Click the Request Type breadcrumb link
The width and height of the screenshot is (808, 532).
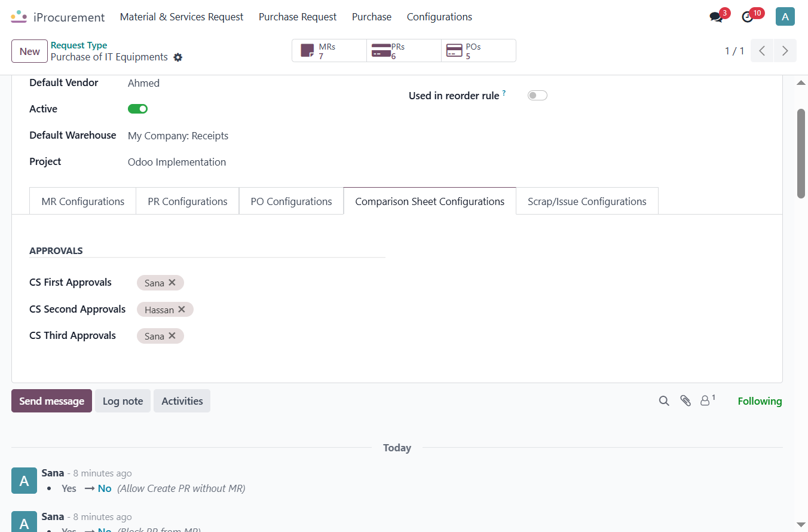79,45
